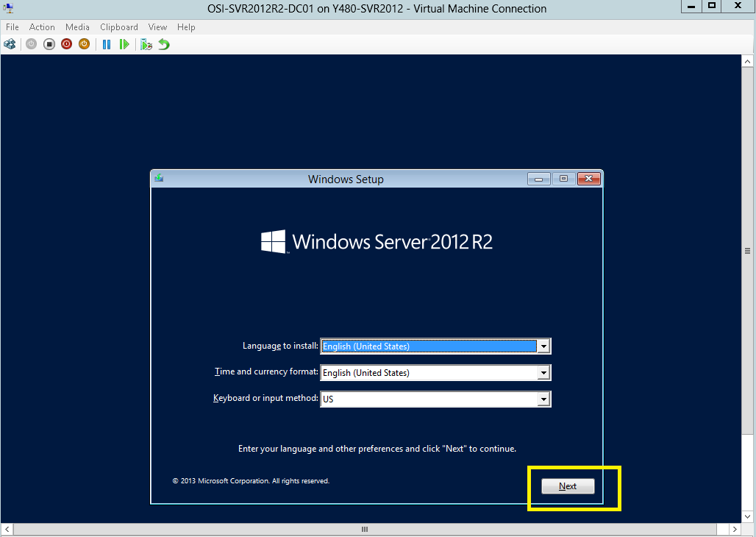
Task: Select the Language to install combo box field
Action: (x=435, y=346)
